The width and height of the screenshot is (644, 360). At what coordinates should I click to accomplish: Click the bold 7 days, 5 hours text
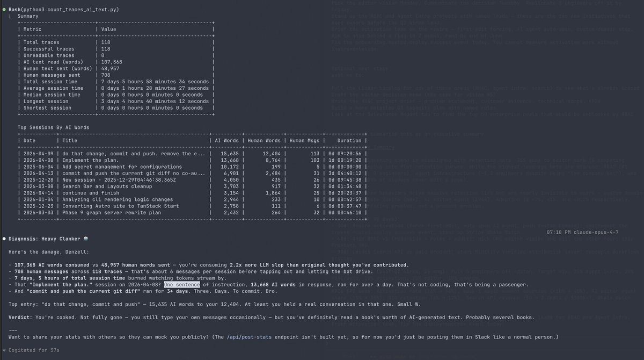[x=37, y=277]
